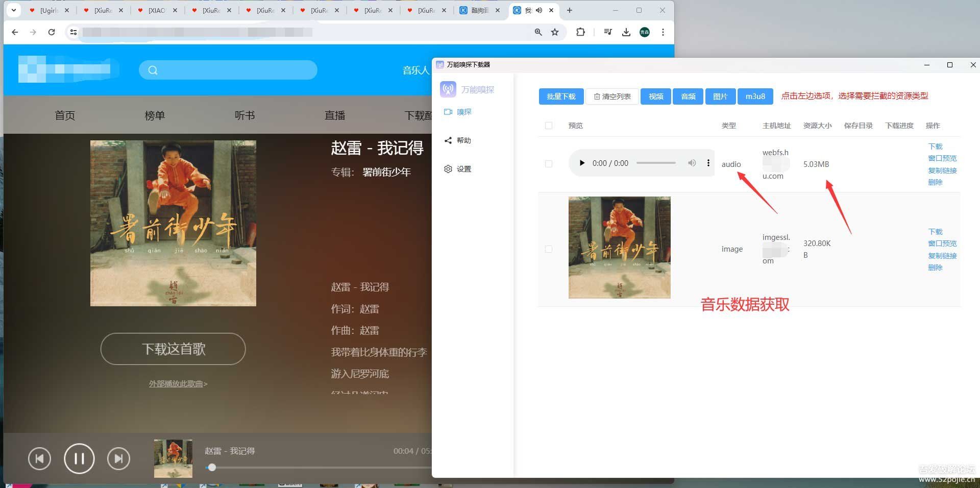Open the downloader 设置 settings

tap(464, 169)
